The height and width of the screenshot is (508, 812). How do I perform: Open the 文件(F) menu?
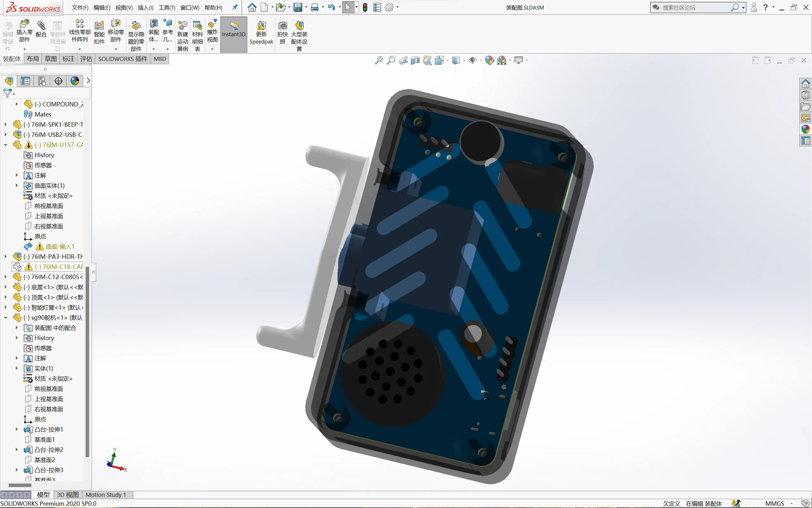[x=80, y=7]
